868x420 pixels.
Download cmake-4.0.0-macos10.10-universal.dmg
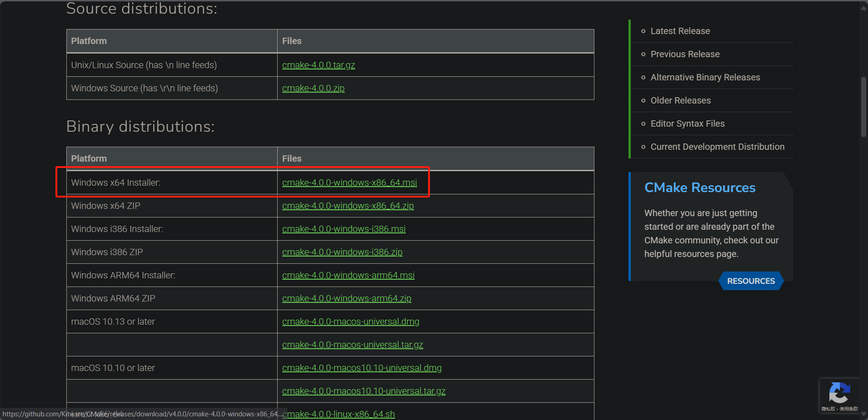pos(362,368)
